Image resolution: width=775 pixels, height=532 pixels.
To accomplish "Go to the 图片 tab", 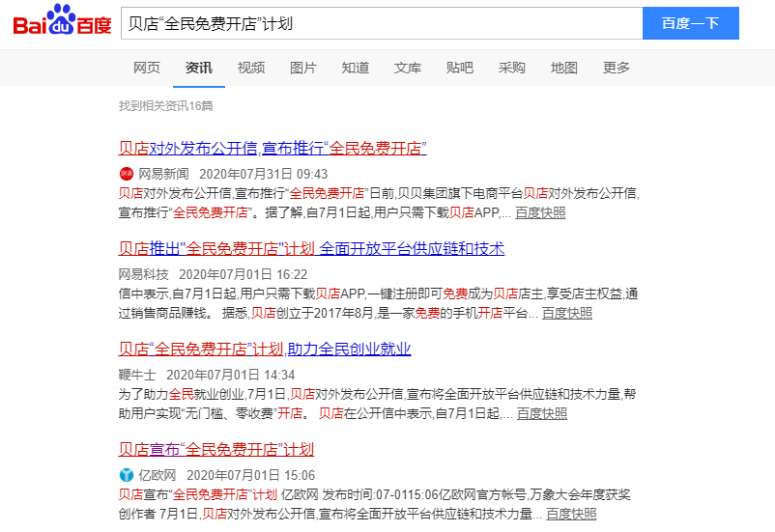I will (303, 68).
